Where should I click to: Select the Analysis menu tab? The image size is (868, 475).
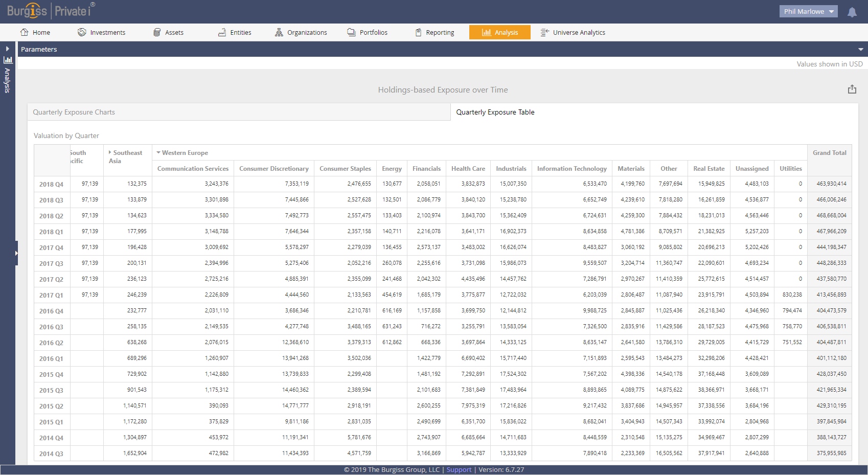[x=500, y=32]
